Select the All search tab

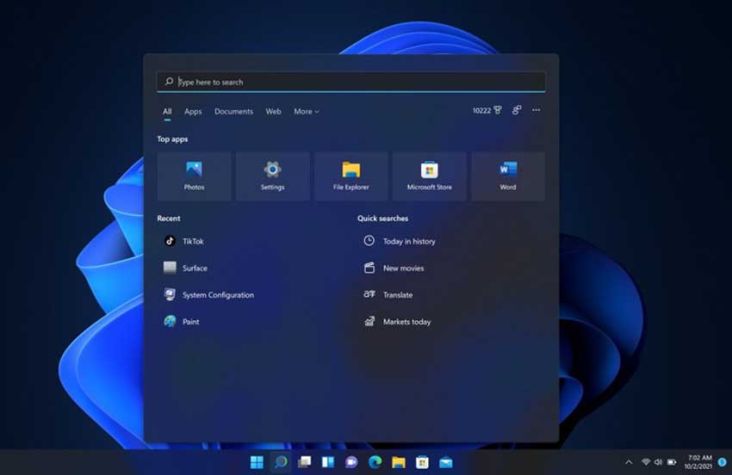pyautogui.click(x=167, y=111)
